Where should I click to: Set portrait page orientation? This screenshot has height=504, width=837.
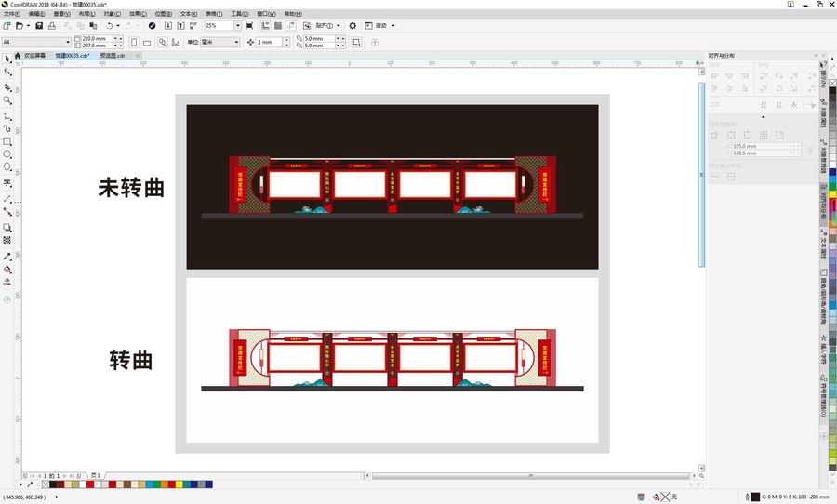[x=134, y=42]
